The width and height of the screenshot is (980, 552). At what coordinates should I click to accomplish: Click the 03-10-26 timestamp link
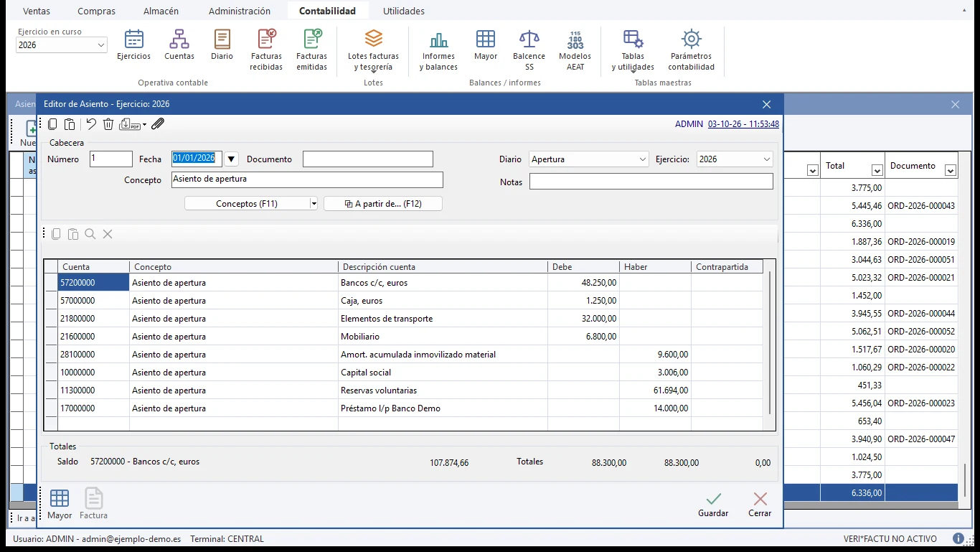pyautogui.click(x=743, y=124)
